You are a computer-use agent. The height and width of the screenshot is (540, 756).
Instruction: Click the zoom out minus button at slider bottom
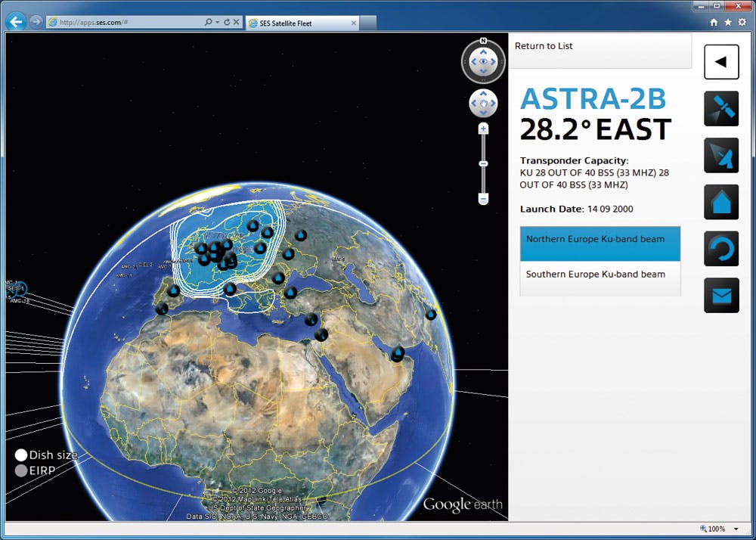(483, 198)
